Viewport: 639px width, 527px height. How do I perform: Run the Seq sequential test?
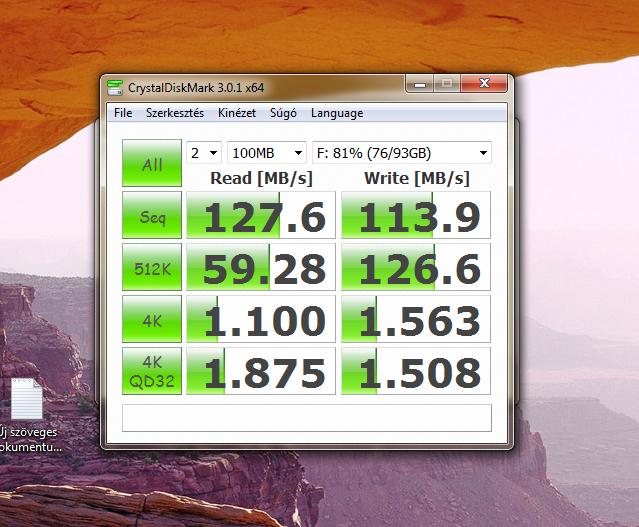pyautogui.click(x=152, y=215)
